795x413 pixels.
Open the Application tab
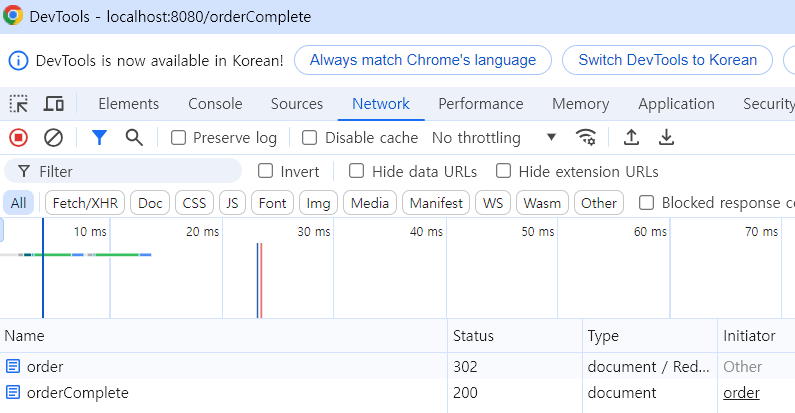(x=676, y=104)
